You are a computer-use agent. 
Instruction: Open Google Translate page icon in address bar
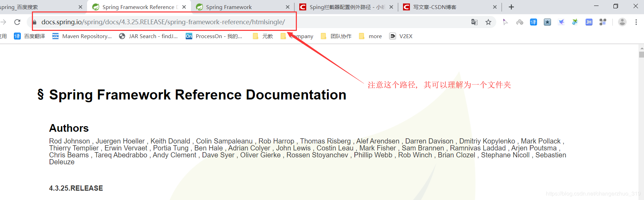(x=474, y=22)
